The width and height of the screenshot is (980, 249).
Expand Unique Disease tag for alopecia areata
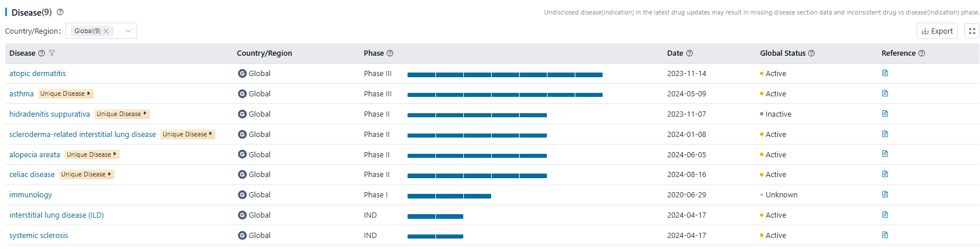tap(92, 154)
